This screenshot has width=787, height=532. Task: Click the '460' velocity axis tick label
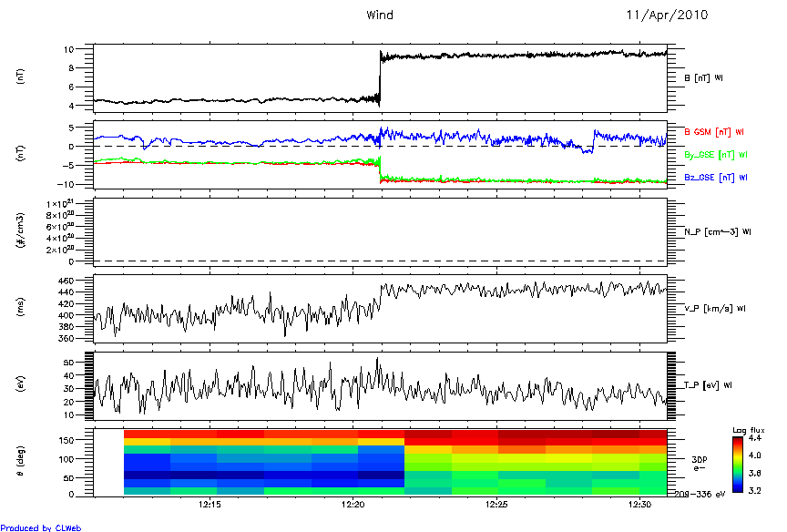66,281
